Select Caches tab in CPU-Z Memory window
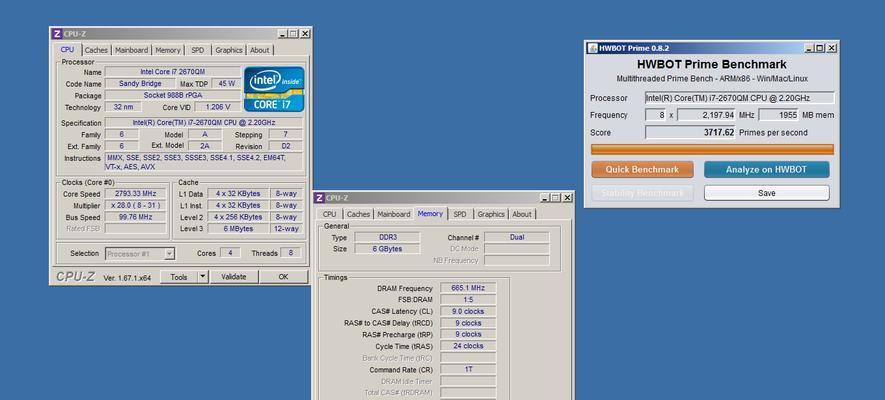 point(358,214)
